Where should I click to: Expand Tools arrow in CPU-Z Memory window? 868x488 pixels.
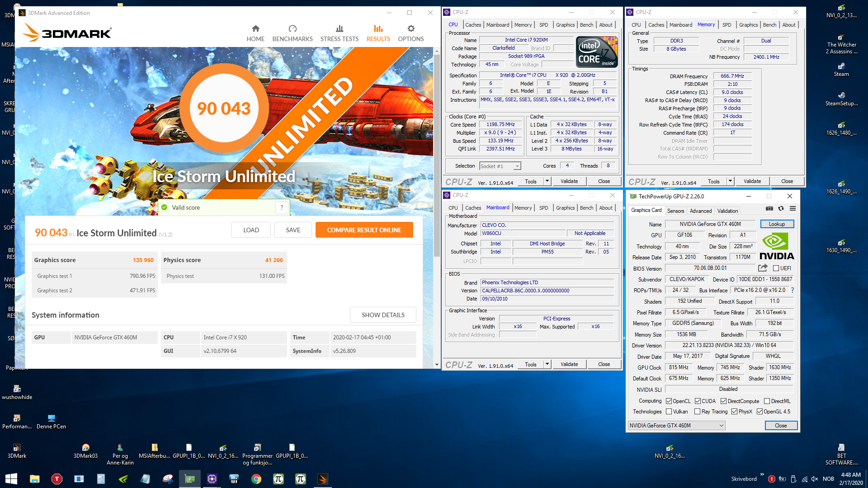point(730,181)
